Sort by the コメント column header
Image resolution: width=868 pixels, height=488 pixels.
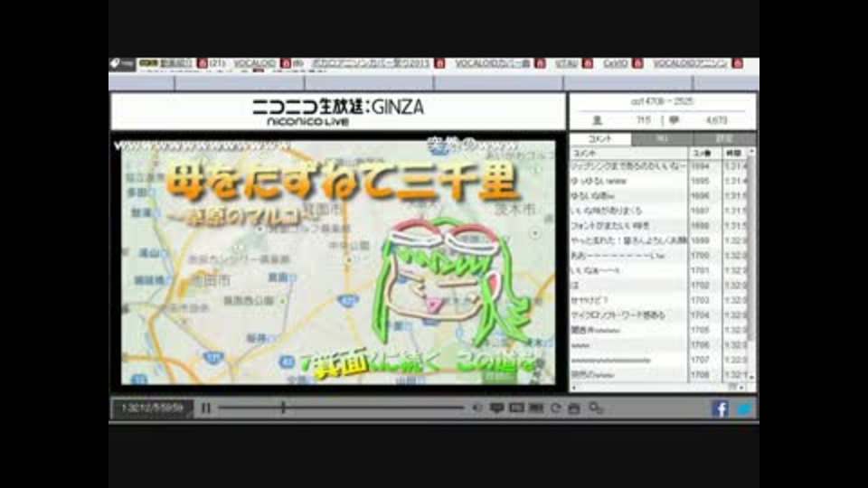tap(629, 154)
